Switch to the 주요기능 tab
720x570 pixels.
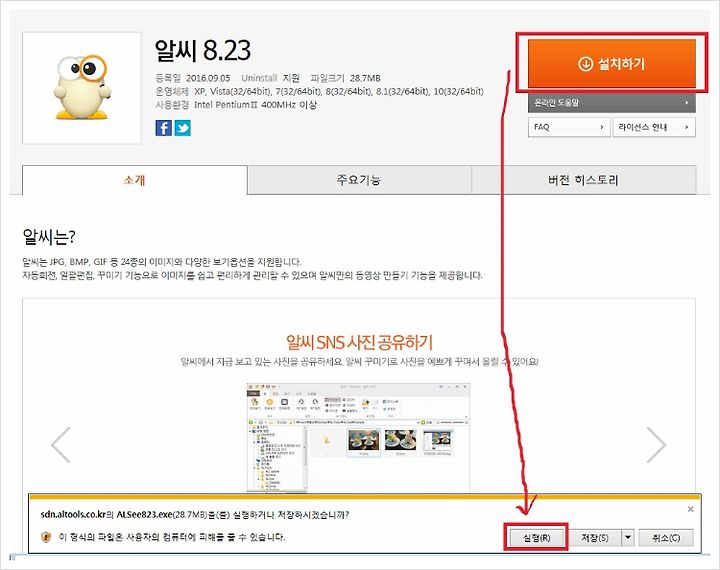[x=359, y=180]
